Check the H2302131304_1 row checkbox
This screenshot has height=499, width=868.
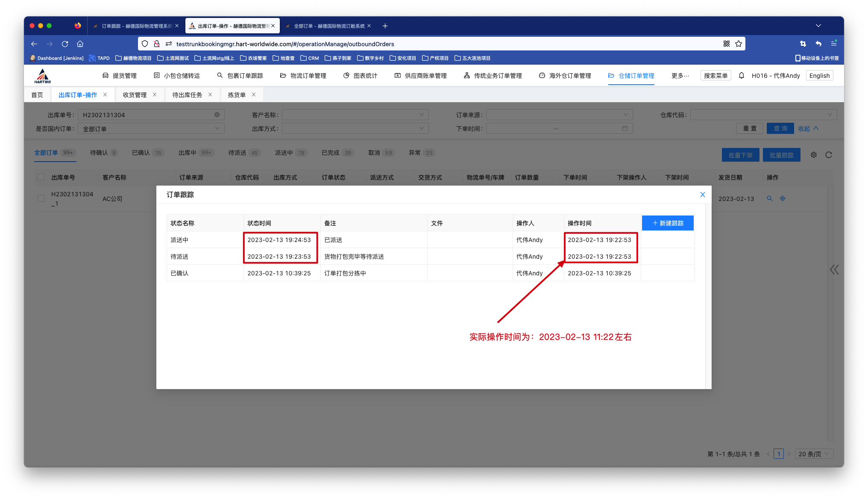click(41, 198)
